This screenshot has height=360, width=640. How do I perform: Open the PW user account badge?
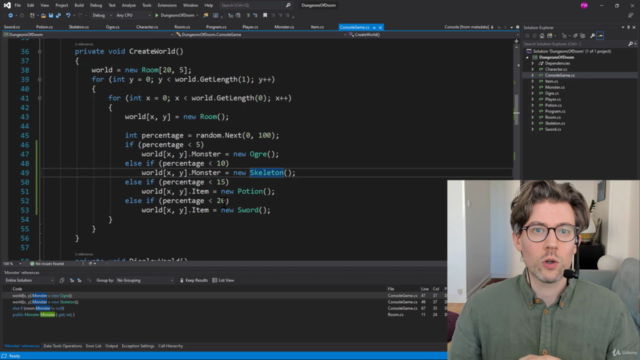[x=584, y=5]
